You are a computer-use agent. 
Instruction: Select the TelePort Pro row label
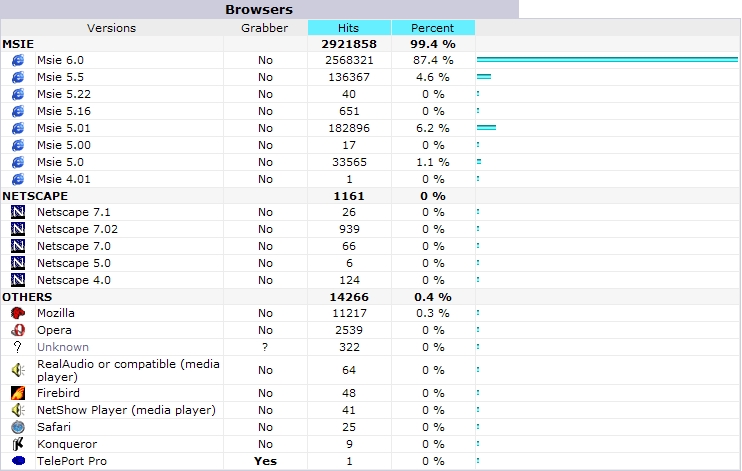tap(72, 461)
